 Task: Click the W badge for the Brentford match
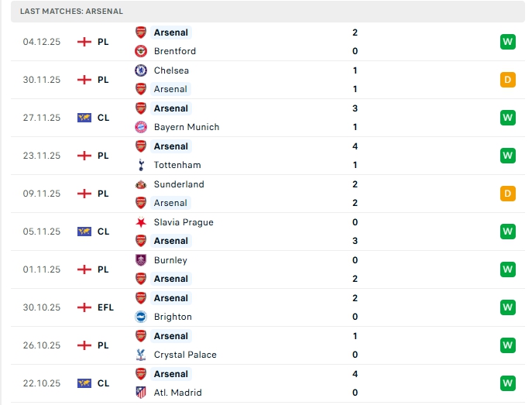point(507,42)
